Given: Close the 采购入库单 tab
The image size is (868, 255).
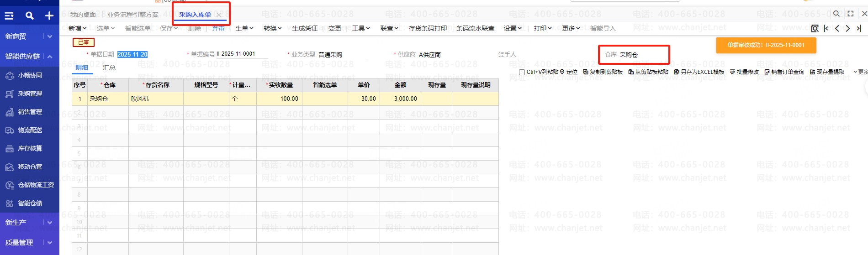Looking at the screenshot, I should [x=219, y=15].
